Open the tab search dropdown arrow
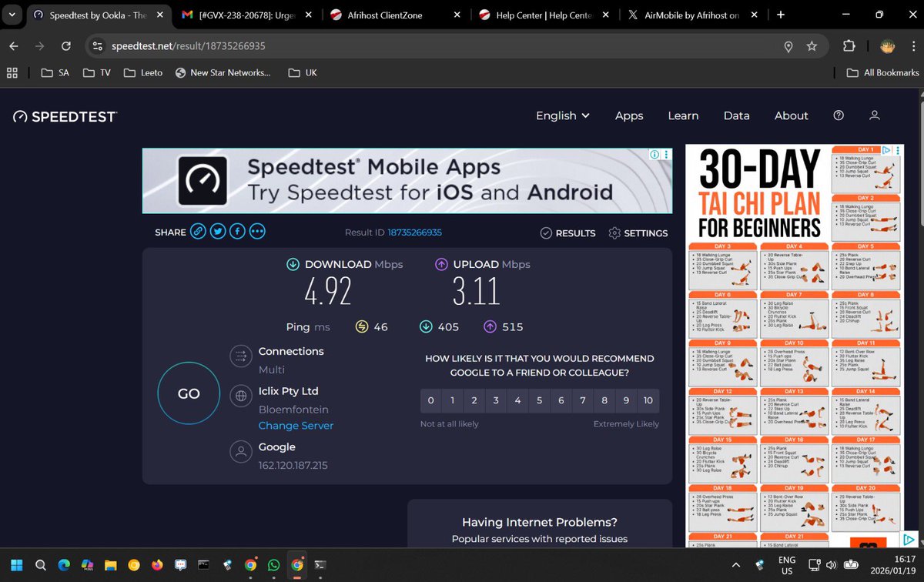 pyautogui.click(x=12, y=15)
